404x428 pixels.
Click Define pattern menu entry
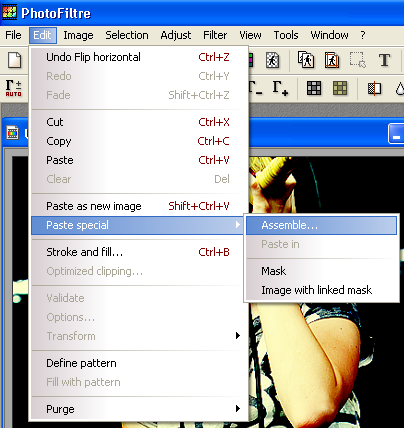point(81,363)
